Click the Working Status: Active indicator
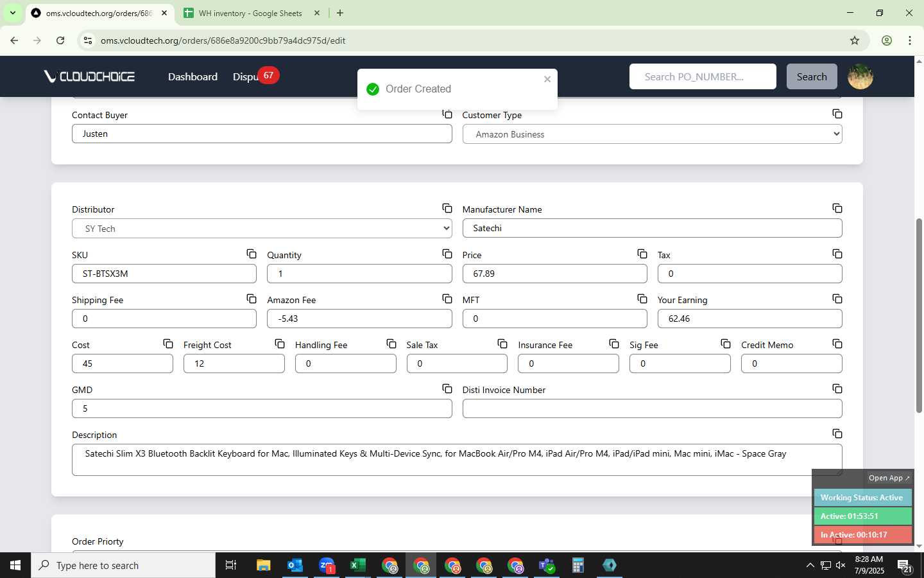 (862, 498)
